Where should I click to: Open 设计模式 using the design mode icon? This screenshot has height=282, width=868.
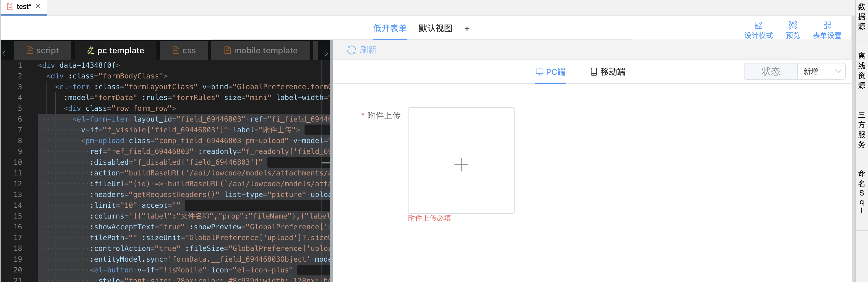[759, 29]
